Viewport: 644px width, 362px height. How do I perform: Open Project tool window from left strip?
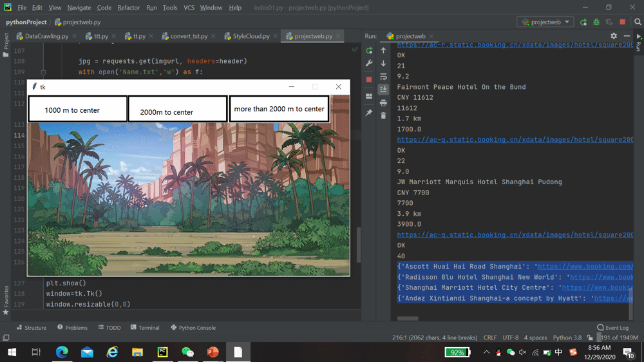point(6,45)
